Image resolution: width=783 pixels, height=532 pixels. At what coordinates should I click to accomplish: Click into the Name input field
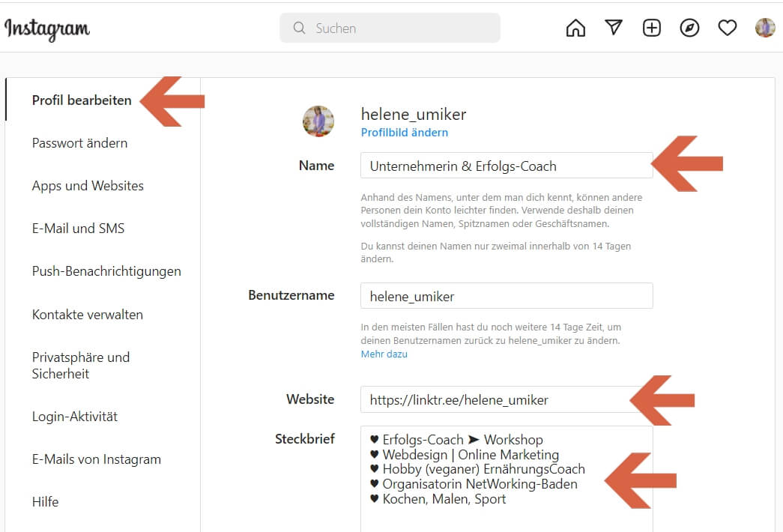click(506, 166)
